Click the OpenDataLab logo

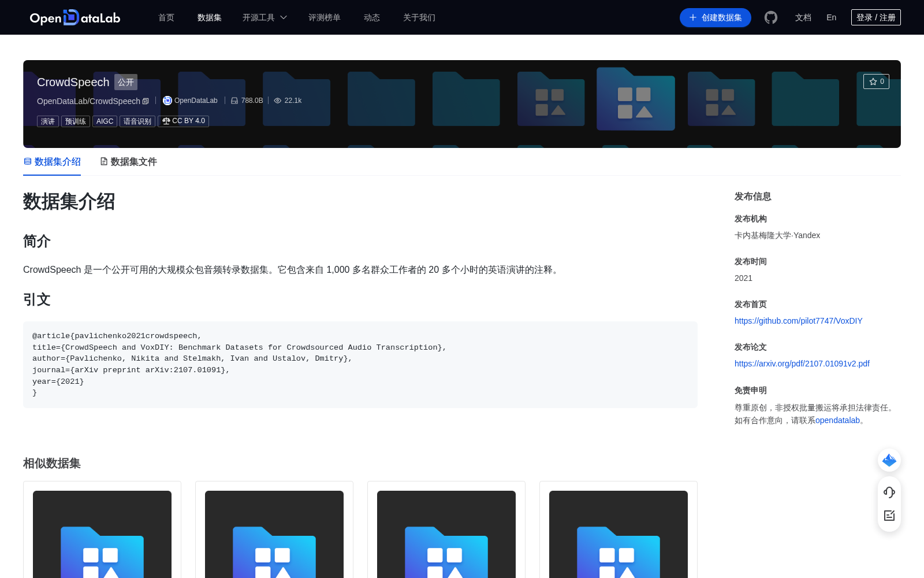pyautogui.click(x=75, y=17)
